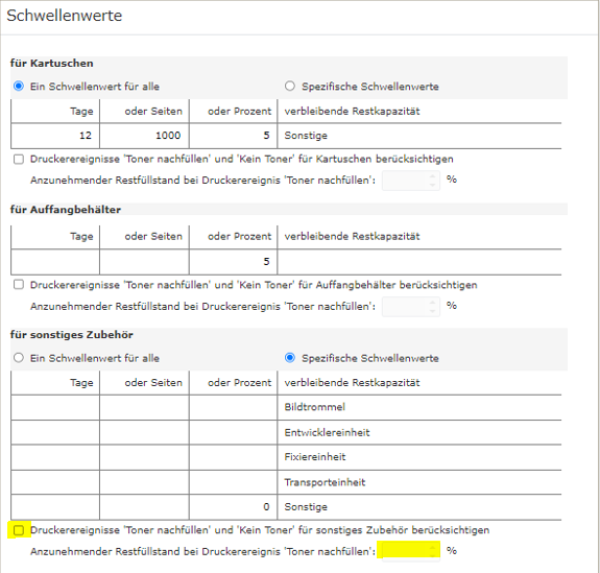Image resolution: width=600 pixels, height=573 pixels.
Task: Edit Prozent value 0 for Zubehör Sonstige
Action: pos(233,507)
